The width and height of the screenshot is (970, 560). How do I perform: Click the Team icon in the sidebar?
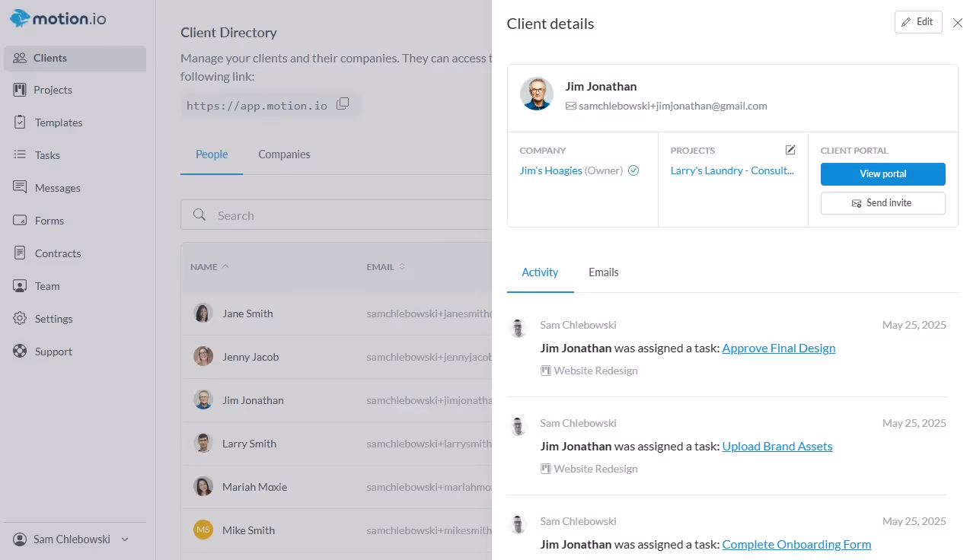20,286
